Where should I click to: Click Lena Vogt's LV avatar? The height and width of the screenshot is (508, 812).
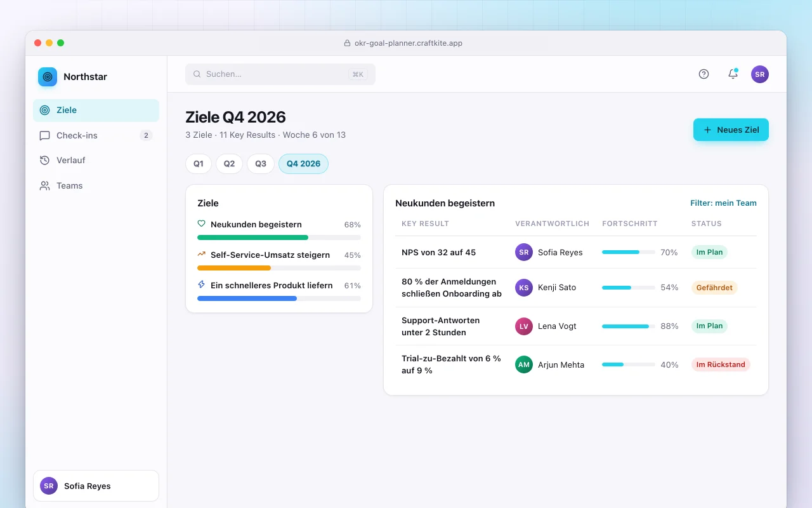524,326
